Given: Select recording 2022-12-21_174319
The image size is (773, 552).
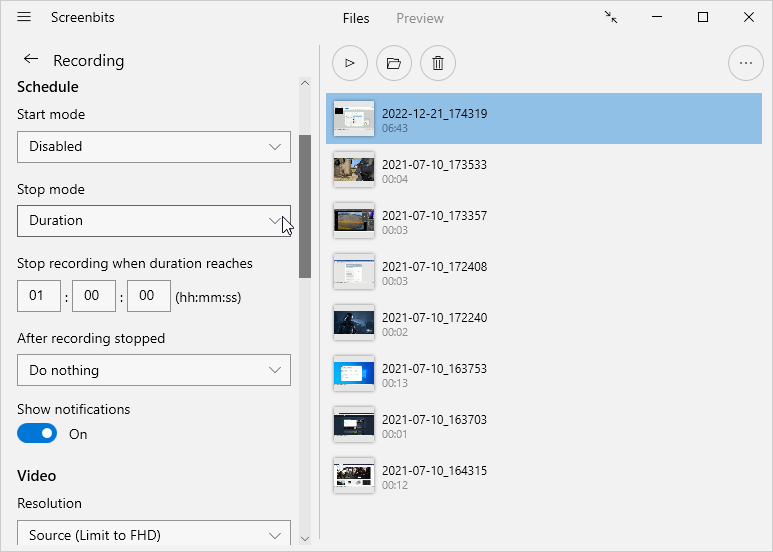Looking at the screenshot, I should (x=544, y=119).
